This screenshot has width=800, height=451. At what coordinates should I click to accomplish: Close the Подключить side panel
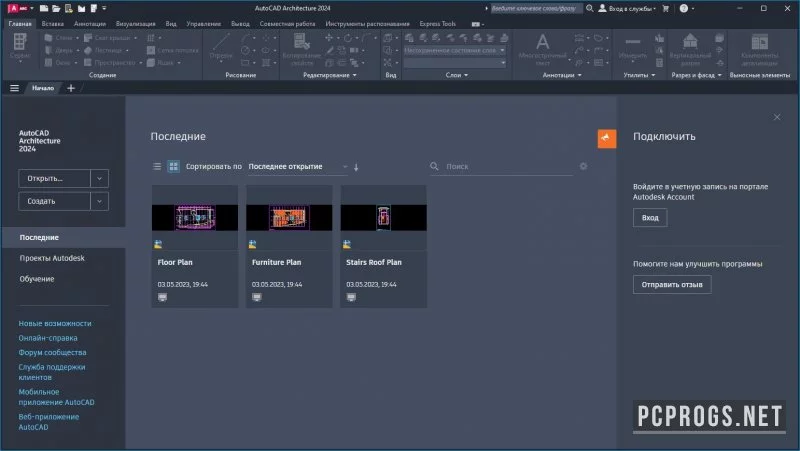[x=777, y=117]
